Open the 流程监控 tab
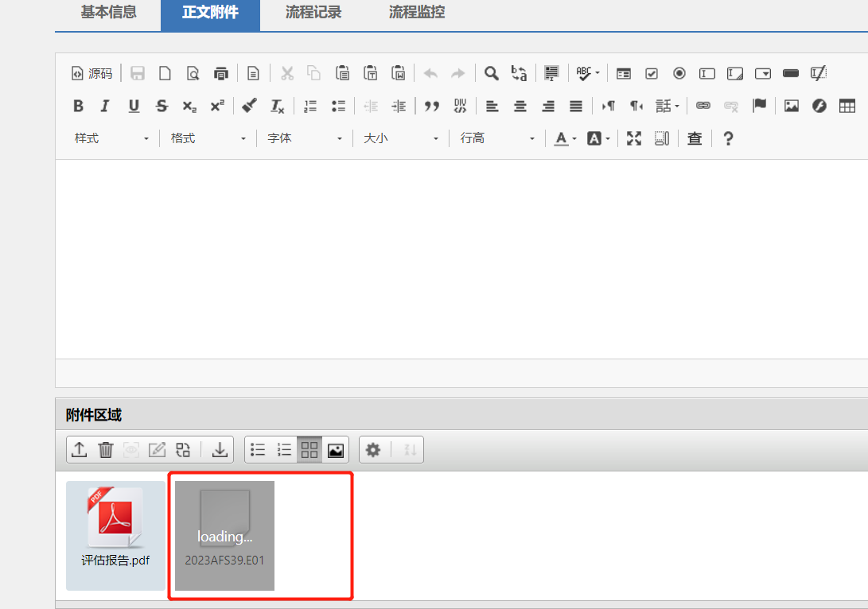Viewport: 868px width, 609px height. click(417, 12)
